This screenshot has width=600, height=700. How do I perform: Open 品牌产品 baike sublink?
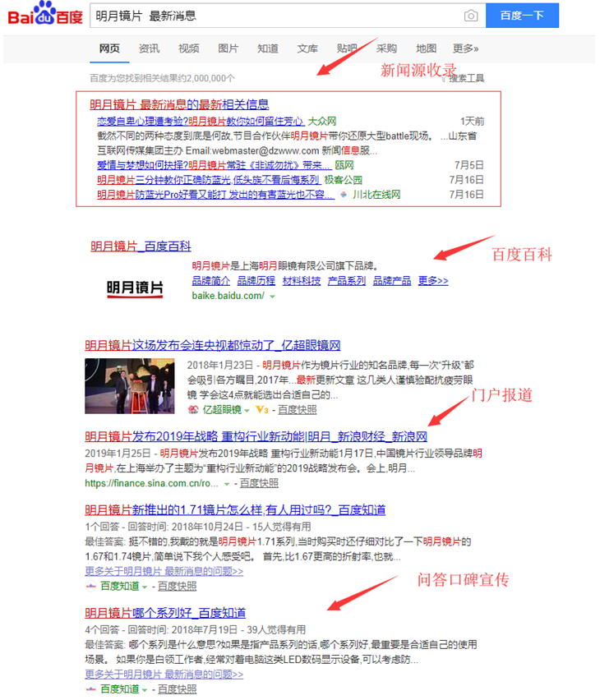click(x=392, y=281)
